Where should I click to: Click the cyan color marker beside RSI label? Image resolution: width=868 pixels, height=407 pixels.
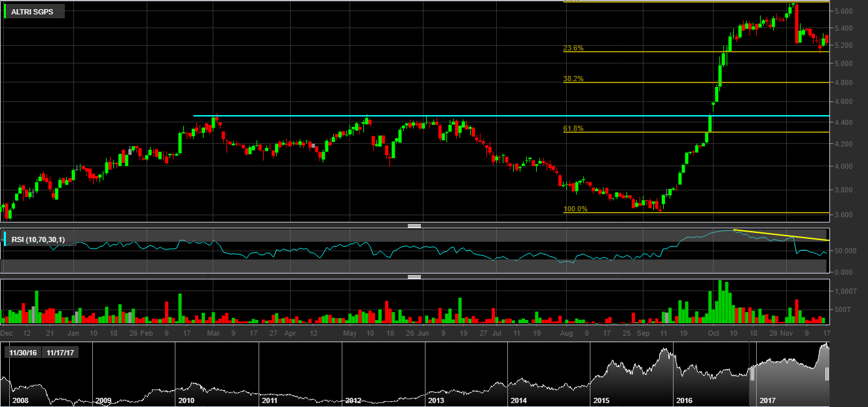[6, 239]
